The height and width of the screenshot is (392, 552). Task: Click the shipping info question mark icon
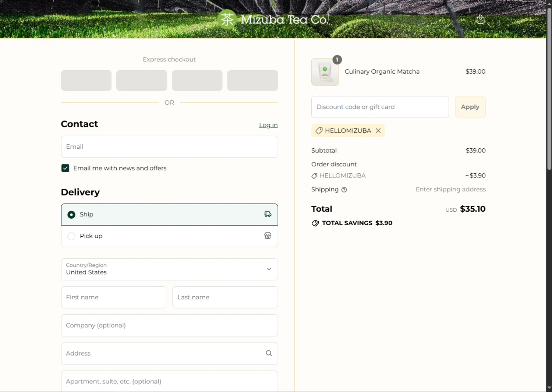click(344, 190)
